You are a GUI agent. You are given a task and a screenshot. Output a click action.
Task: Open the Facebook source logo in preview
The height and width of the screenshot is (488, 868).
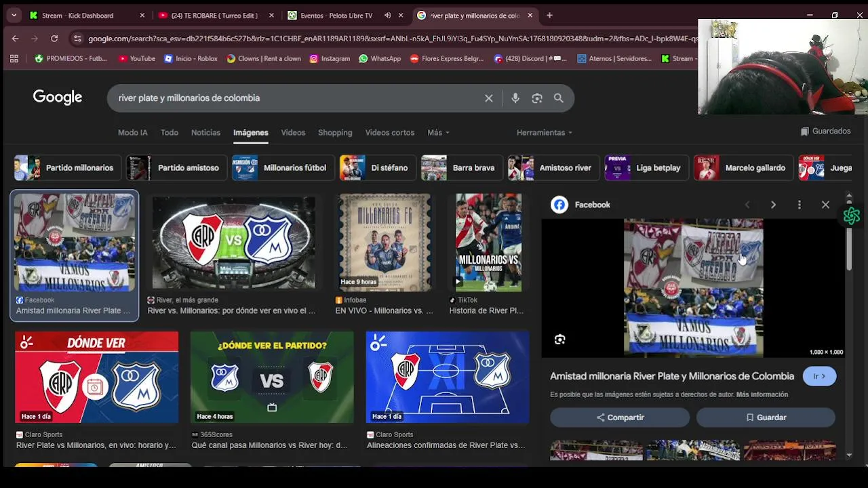point(559,205)
